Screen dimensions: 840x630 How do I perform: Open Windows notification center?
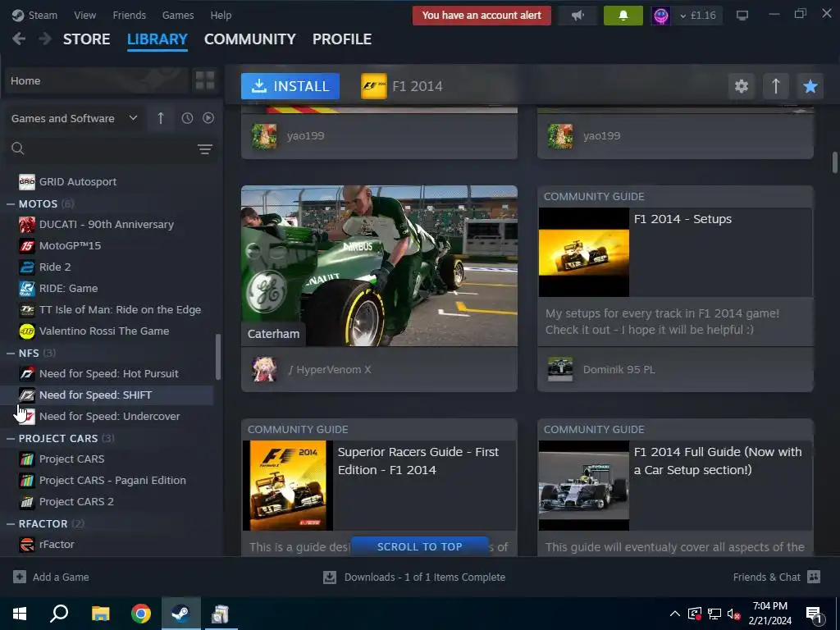point(814,614)
